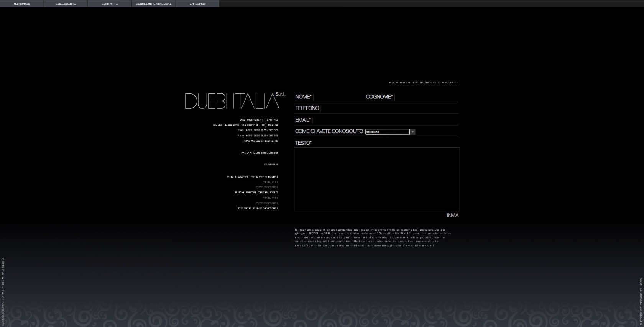644x327 pixels.
Task: Click the 'P.IVA 00891800963' text
Action: (x=260, y=153)
